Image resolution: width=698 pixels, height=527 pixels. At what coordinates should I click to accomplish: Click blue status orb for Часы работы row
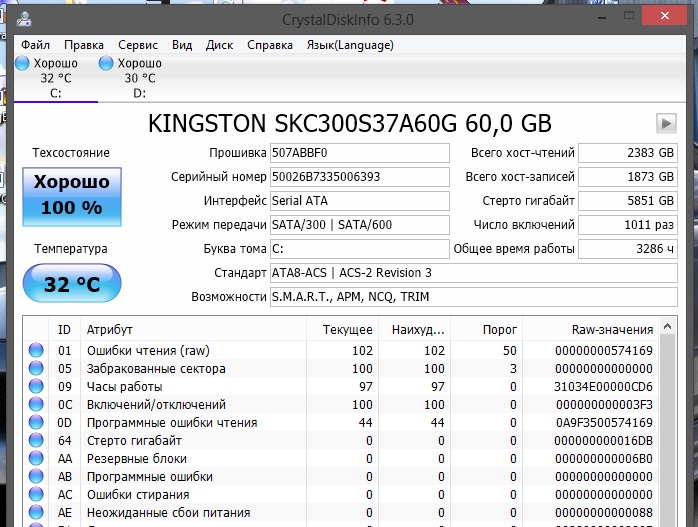point(37,387)
